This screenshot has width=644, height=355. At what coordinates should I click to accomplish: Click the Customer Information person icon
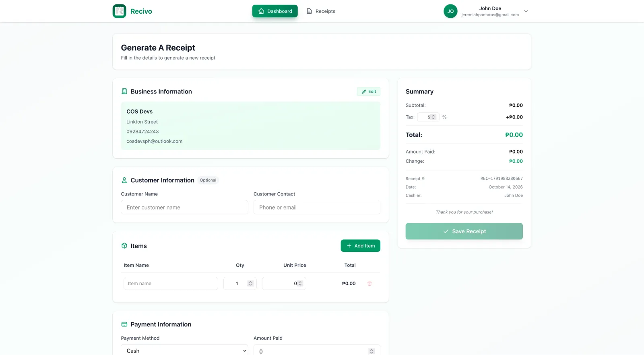pos(124,180)
